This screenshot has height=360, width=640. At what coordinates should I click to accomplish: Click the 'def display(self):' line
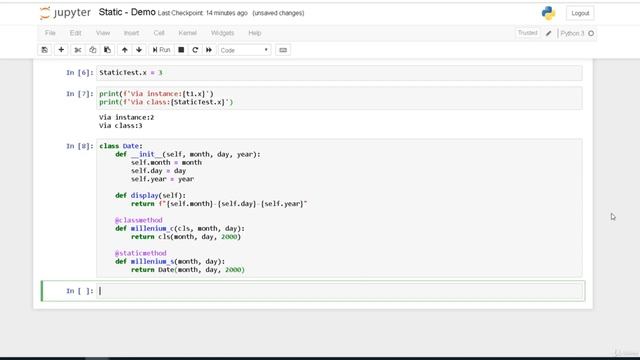point(150,196)
